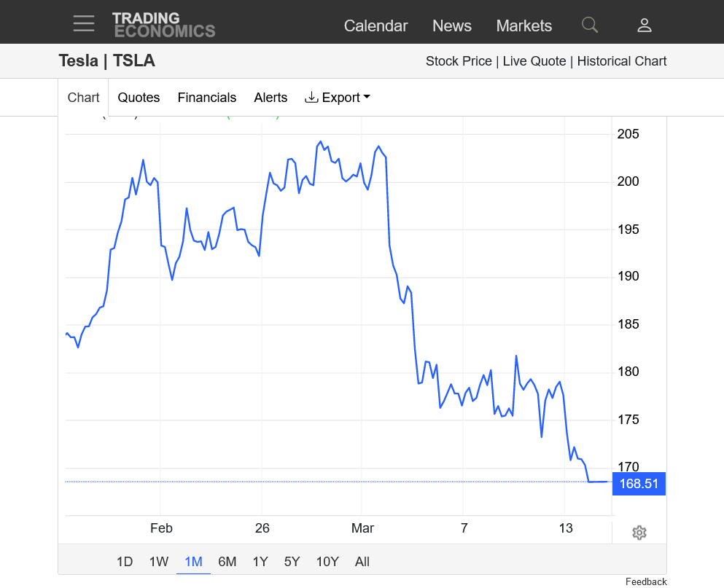This screenshot has height=588, width=724.
Task: Switch chart range to 6M
Action: point(227,562)
